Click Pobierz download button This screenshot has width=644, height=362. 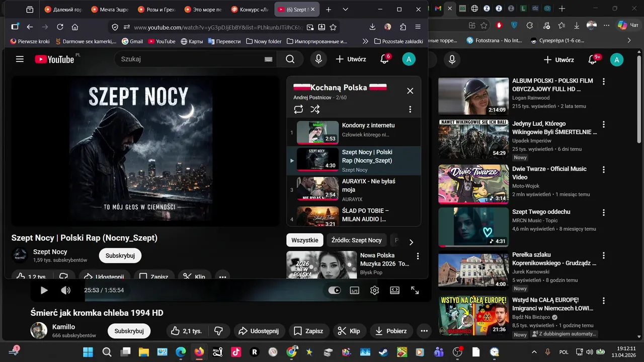[391, 331]
